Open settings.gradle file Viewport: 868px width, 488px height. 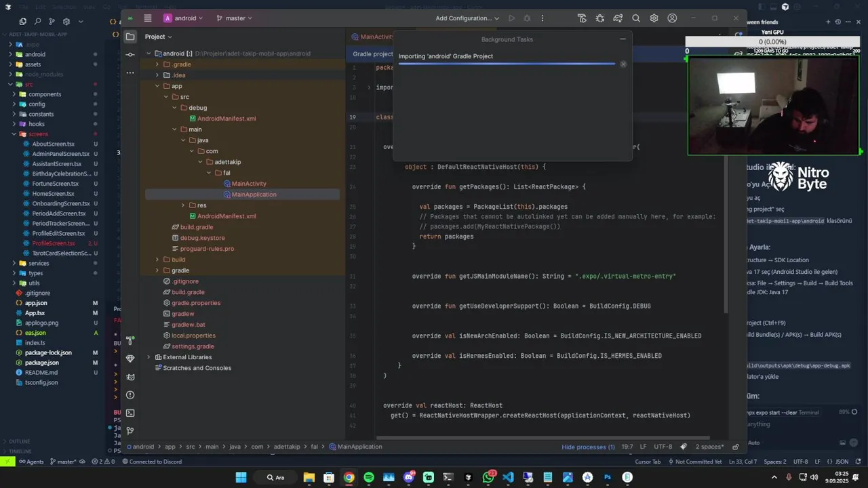pos(193,346)
